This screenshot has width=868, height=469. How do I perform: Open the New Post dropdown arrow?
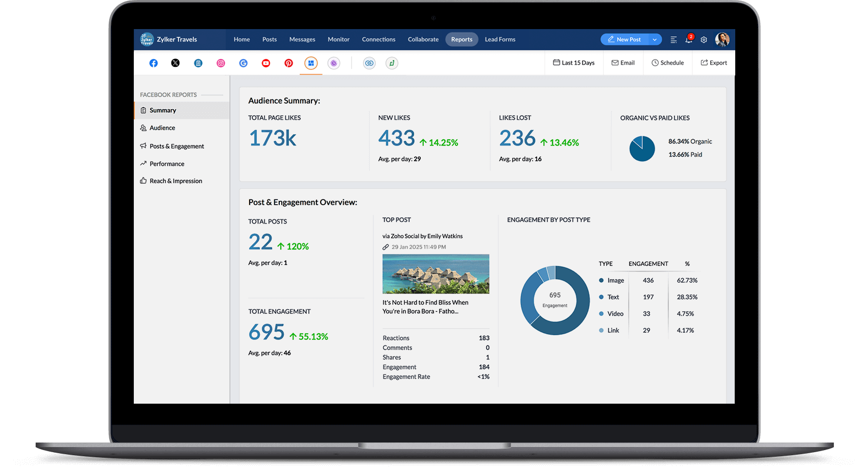(x=654, y=39)
